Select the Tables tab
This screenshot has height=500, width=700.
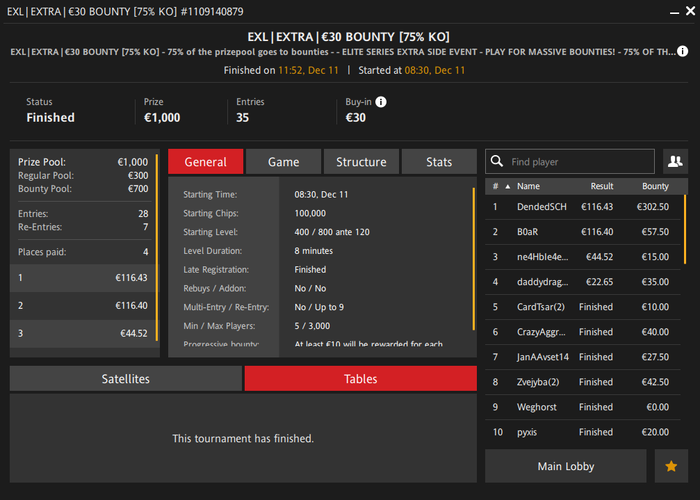pos(361,379)
